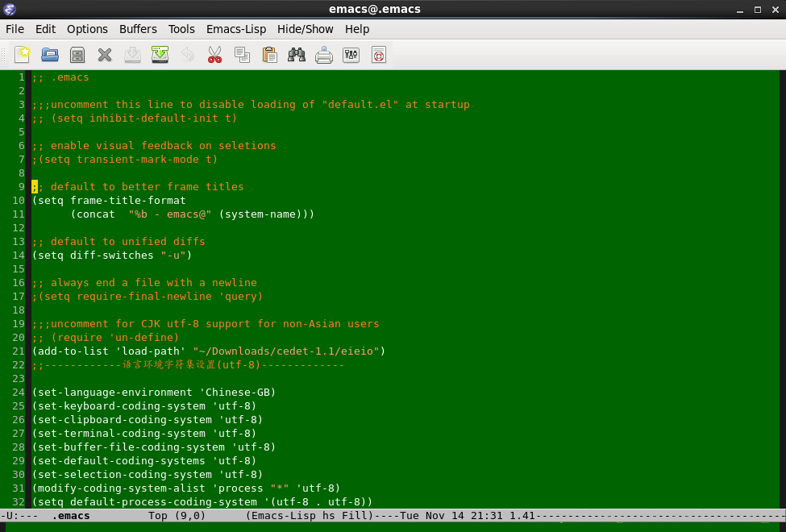Open help with the lifebuoy icon
Image resolution: width=786 pixels, height=532 pixels.
pos(378,55)
